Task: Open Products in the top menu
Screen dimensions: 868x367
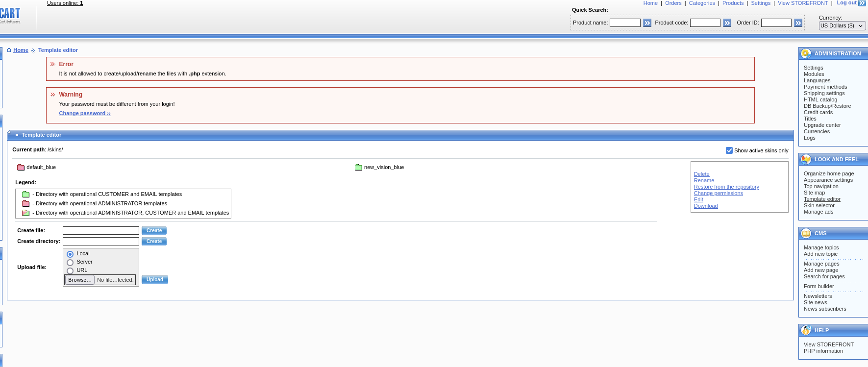Action: pyautogui.click(x=733, y=3)
